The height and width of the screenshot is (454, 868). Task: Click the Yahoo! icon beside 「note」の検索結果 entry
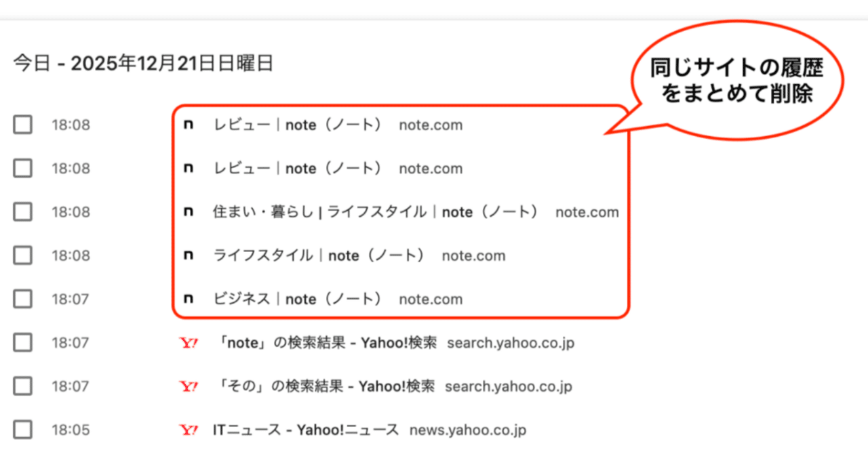pos(189,343)
